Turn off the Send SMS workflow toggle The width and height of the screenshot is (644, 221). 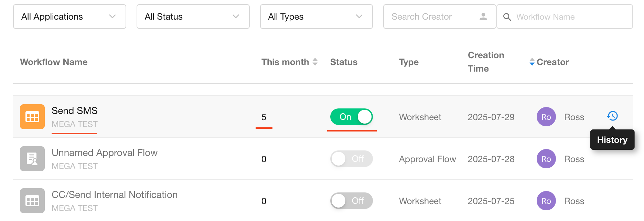pyautogui.click(x=351, y=117)
